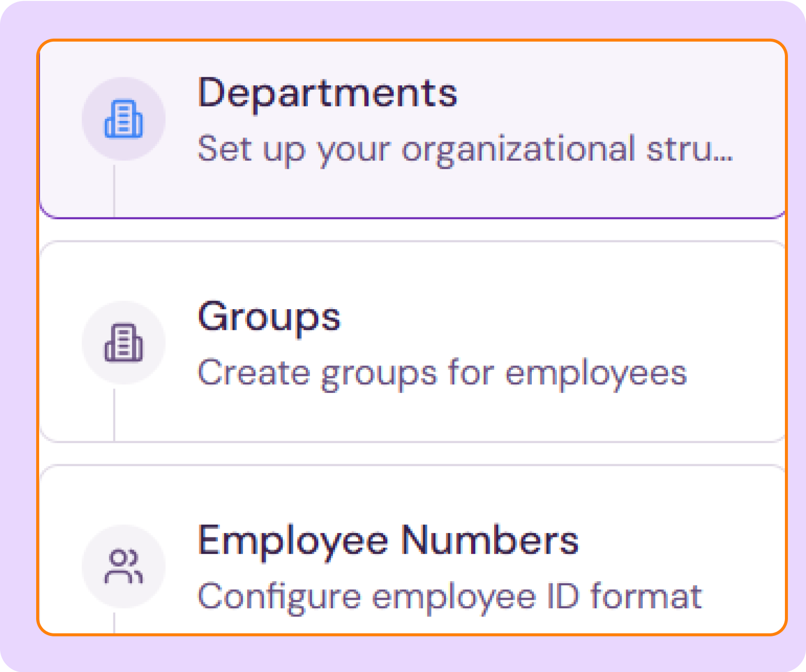
Task: Open the Departments setup step
Action: point(327,93)
